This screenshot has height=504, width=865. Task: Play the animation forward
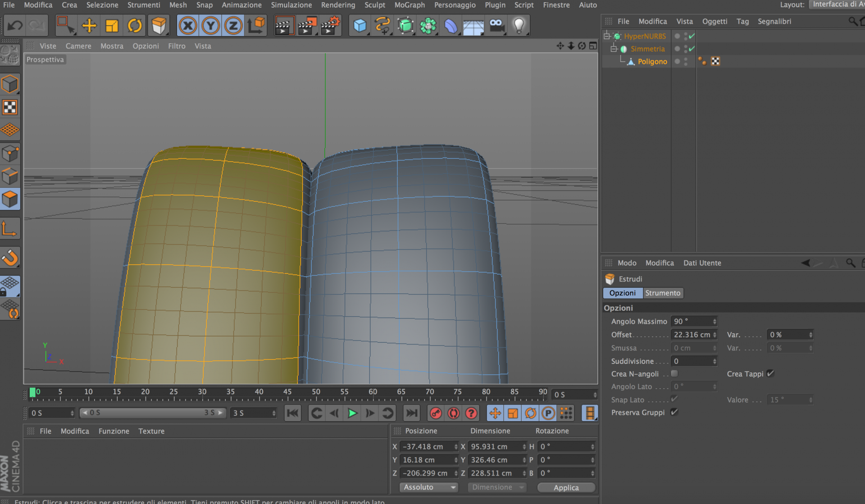352,413
